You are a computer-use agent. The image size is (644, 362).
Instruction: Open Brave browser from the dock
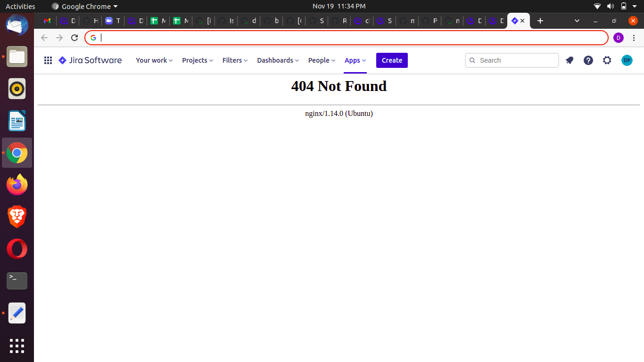pos(17,217)
